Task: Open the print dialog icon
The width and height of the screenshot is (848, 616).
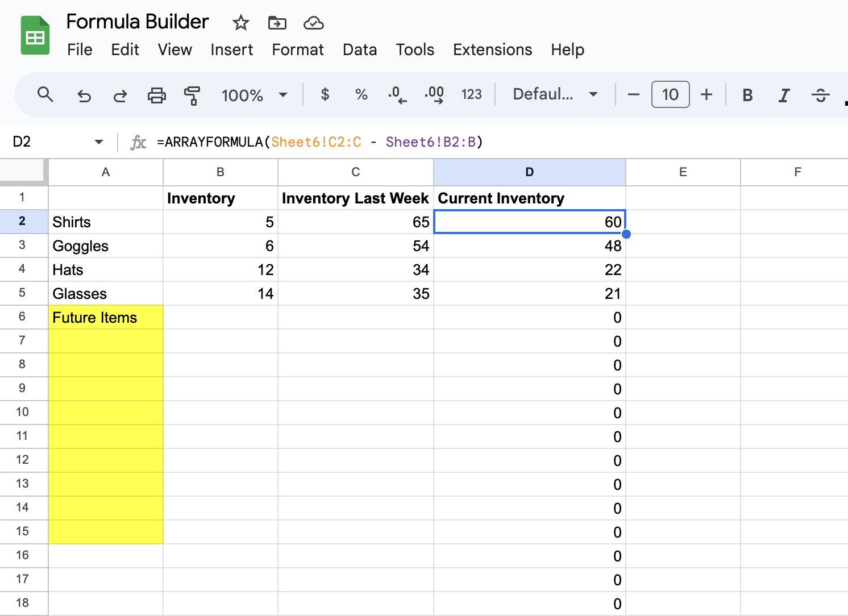Action: point(157,95)
